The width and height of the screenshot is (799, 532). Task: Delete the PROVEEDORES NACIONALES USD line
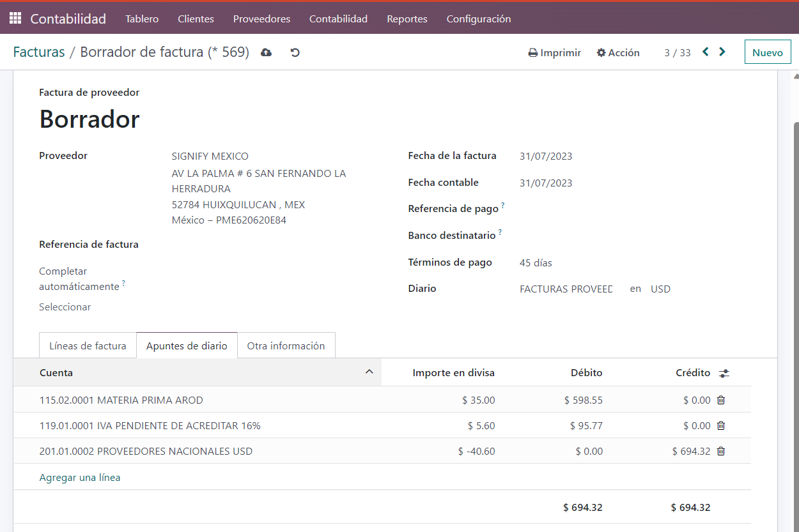721,452
